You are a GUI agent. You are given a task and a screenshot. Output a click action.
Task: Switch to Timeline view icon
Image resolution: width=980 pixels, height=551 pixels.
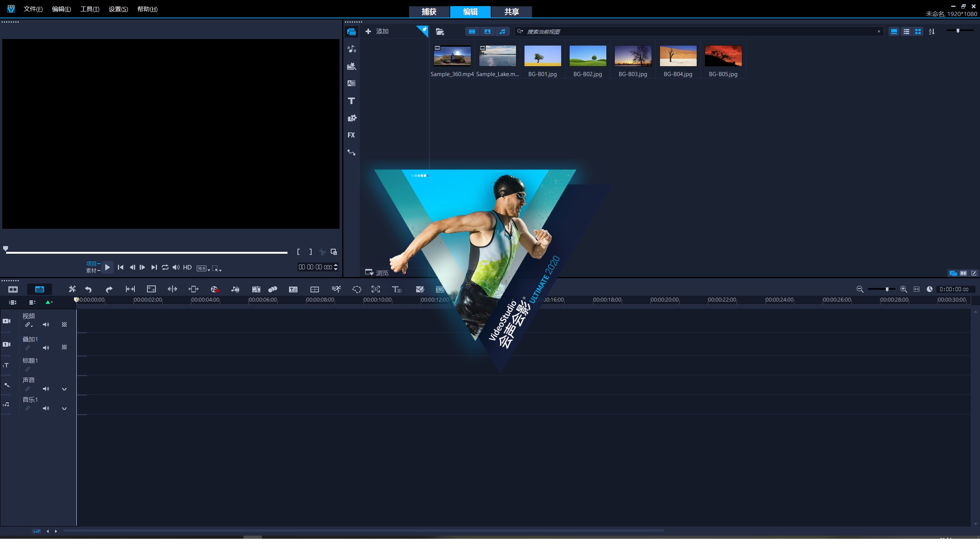click(x=39, y=289)
